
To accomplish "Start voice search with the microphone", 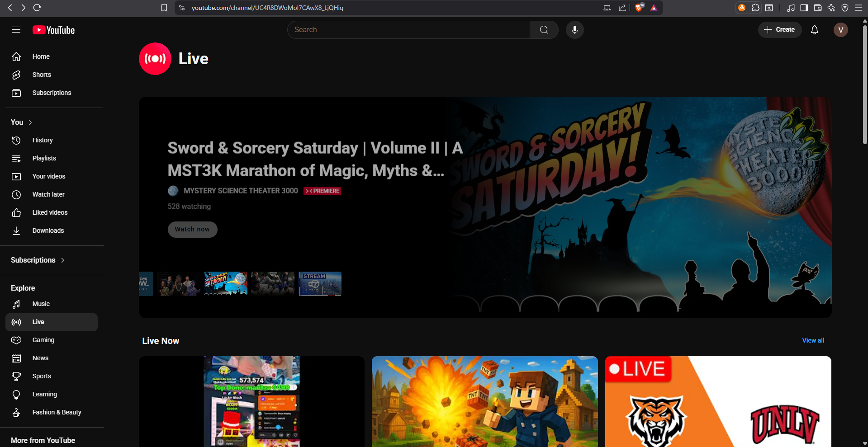I will [x=574, y=30].
